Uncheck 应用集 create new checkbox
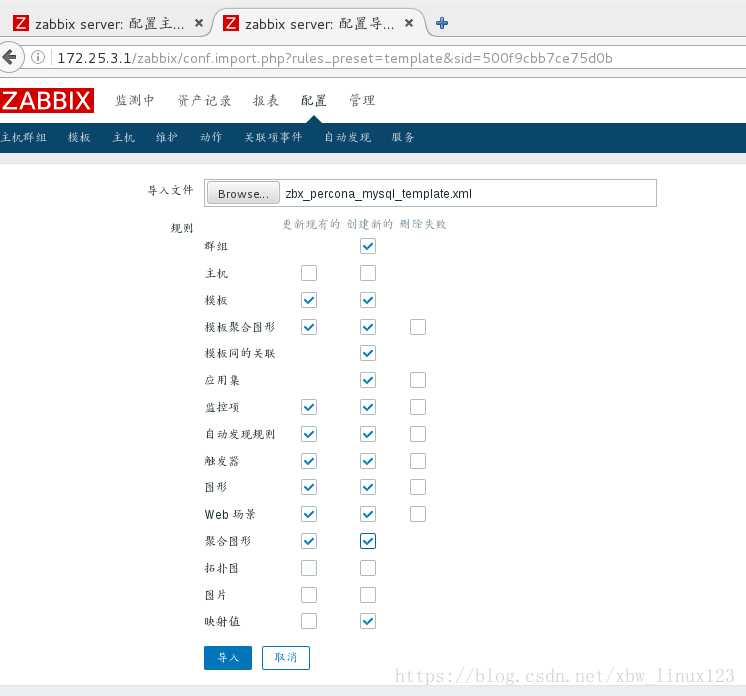The height and width of the screenshot is (696, 746). (368, 380)
